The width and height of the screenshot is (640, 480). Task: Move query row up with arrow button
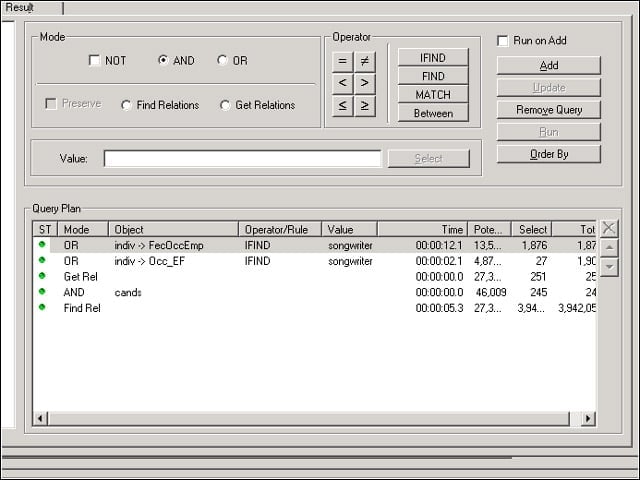pyautogui.click(x=609, y=247)
